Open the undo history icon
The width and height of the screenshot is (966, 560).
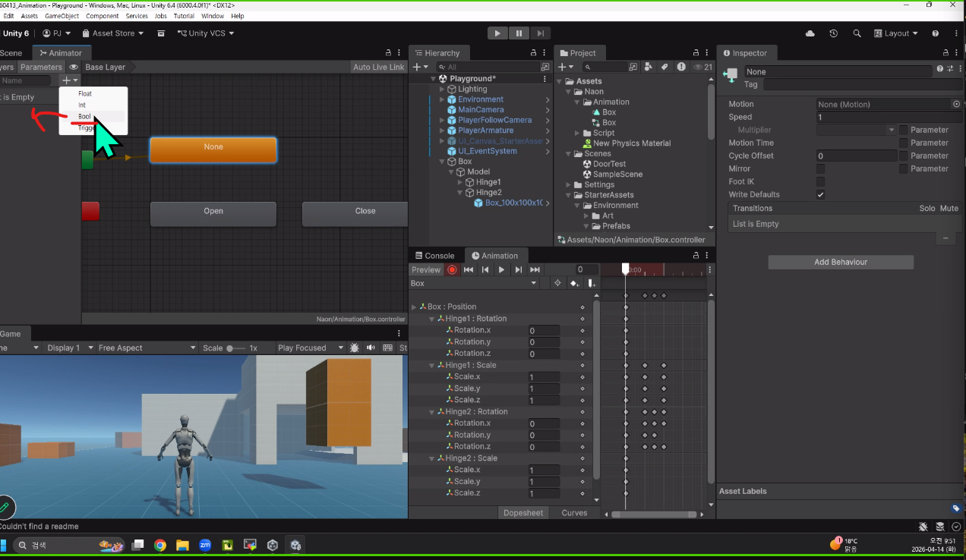click(833, 33)
